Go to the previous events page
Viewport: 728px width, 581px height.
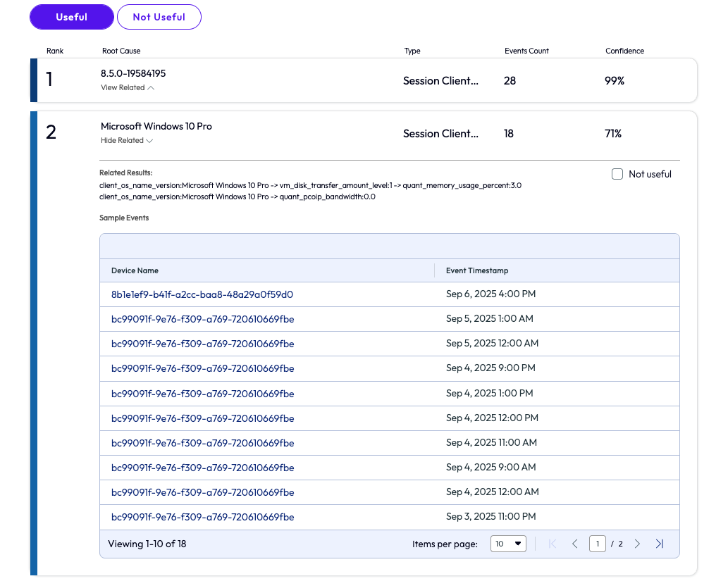click(574, 543)
